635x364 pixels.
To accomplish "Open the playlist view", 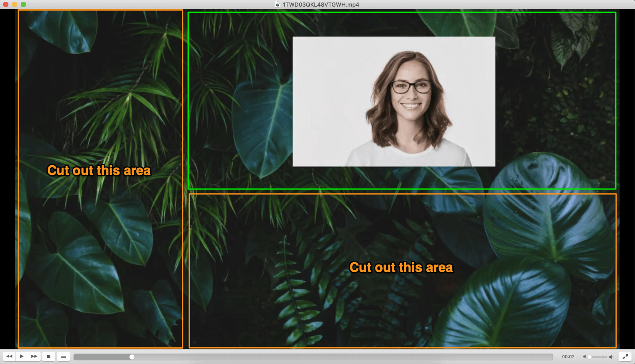I will (x=63, y=356).
